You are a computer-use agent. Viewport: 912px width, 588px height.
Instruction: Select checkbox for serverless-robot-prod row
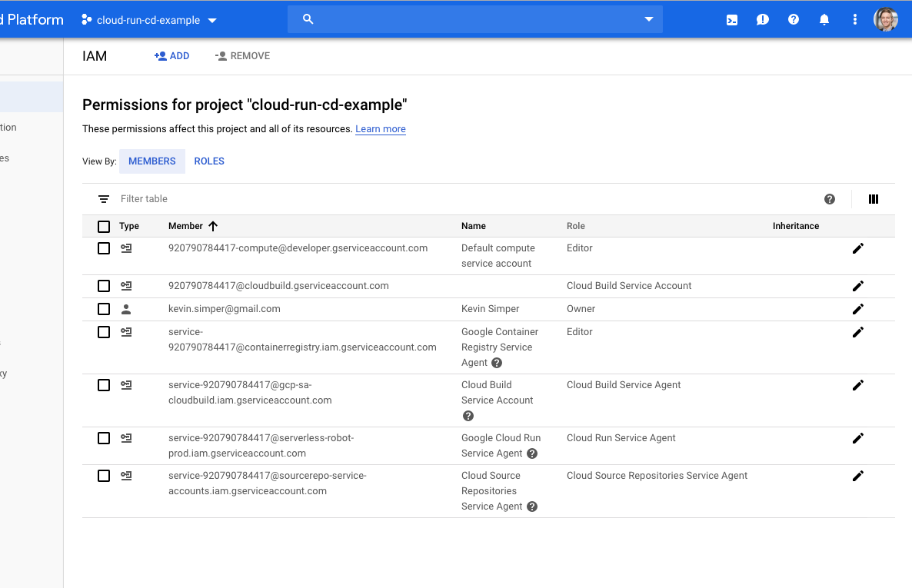tap(104, 438)
